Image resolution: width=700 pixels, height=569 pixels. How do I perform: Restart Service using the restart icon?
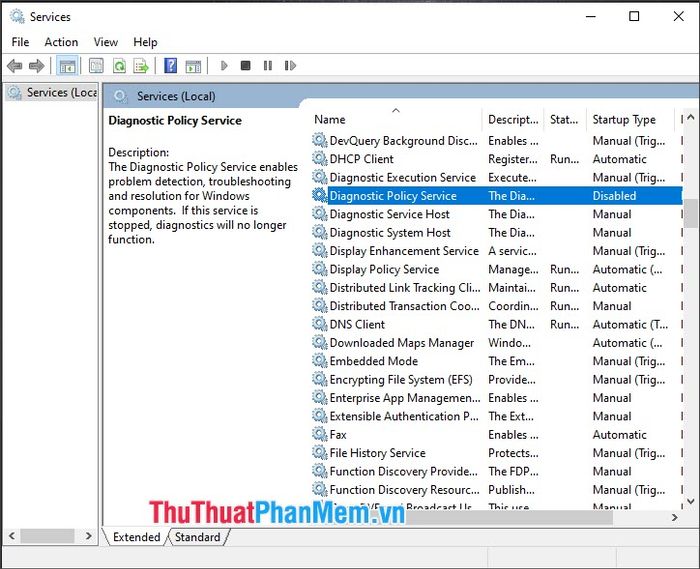[290, 66]
